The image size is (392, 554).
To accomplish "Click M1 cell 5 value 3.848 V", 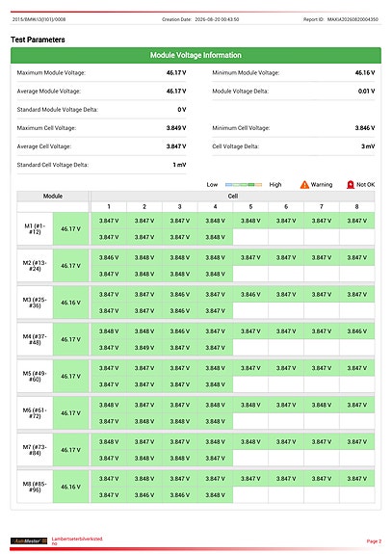I will tap(250, 221).
